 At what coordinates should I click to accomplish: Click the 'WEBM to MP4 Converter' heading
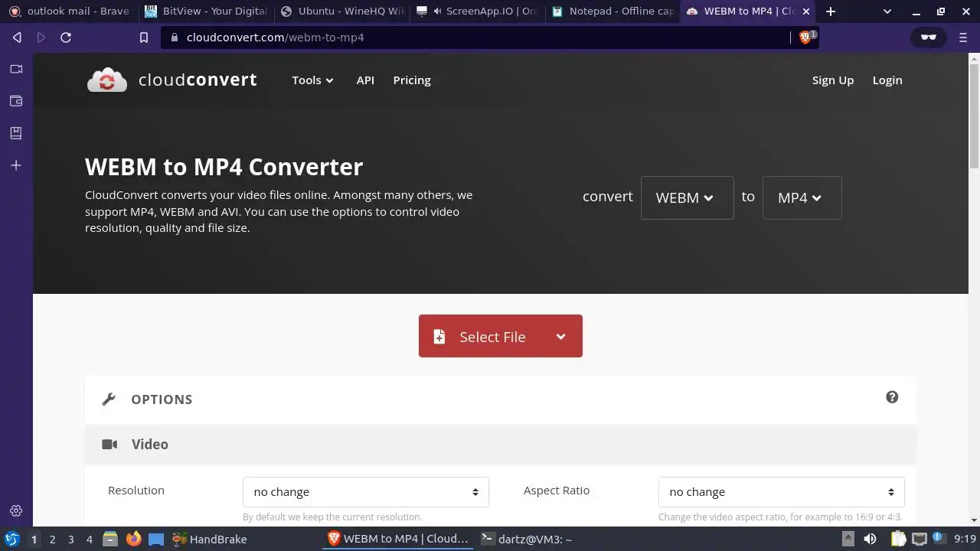click(224, 167)
